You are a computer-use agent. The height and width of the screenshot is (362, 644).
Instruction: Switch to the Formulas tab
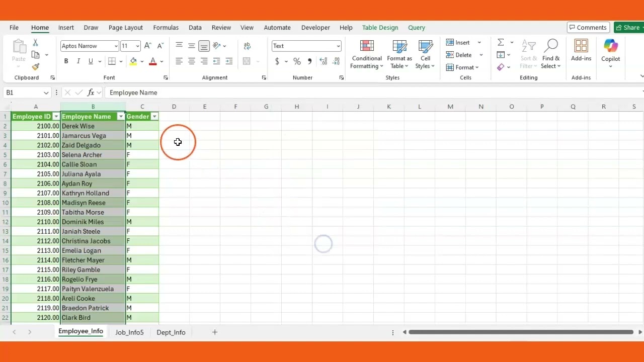click(x=166, y=28)
